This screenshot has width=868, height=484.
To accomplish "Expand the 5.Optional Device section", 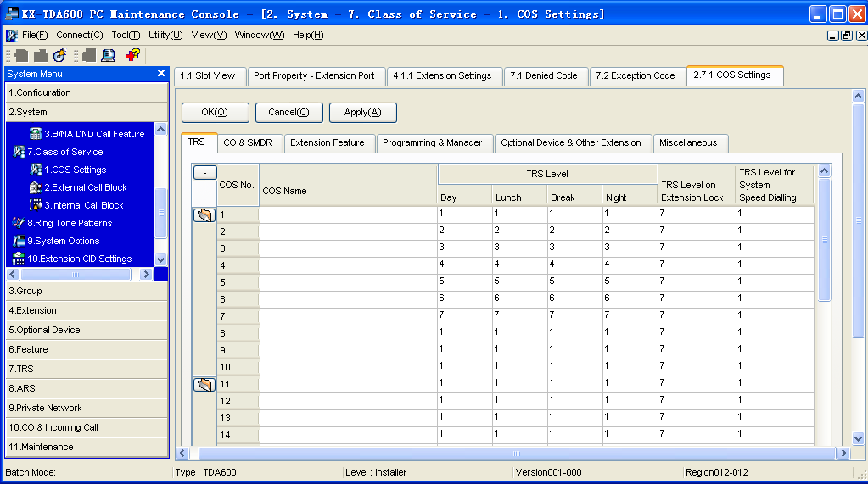I will tap(87, 330).
